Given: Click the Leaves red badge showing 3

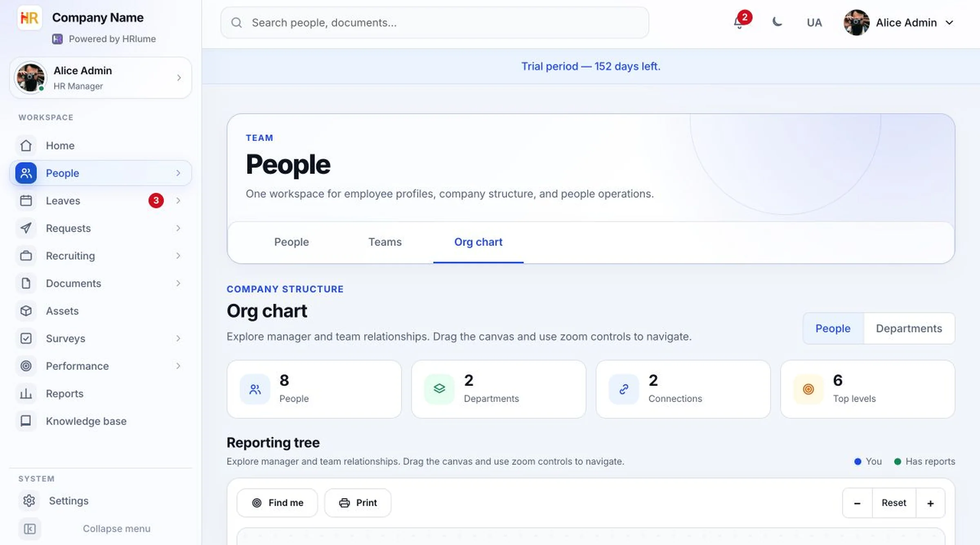Looking at the screenshot, I should click(x=156, y=201).
